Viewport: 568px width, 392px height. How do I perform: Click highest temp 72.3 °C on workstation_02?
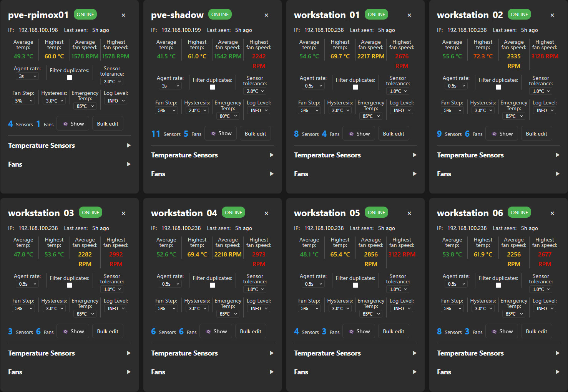(483, 56)
